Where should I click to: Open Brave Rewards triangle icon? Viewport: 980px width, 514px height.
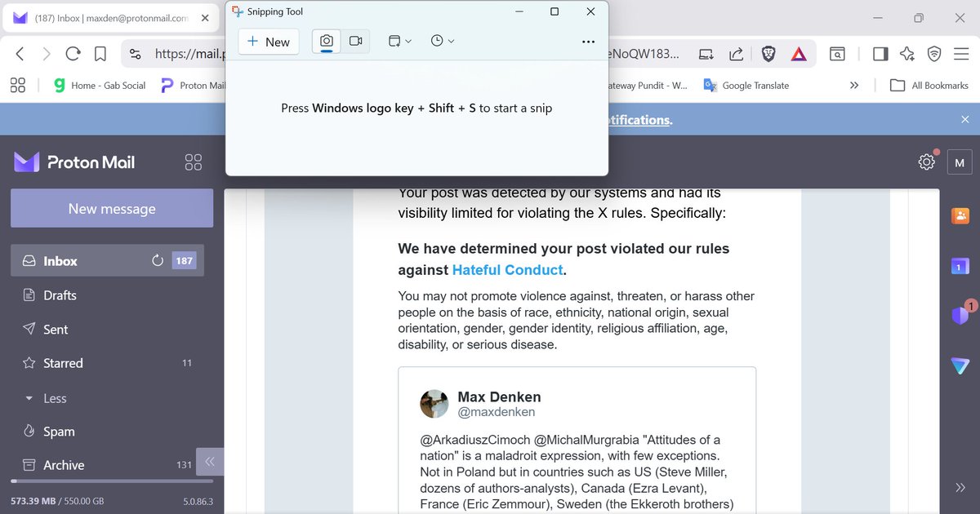800,54
